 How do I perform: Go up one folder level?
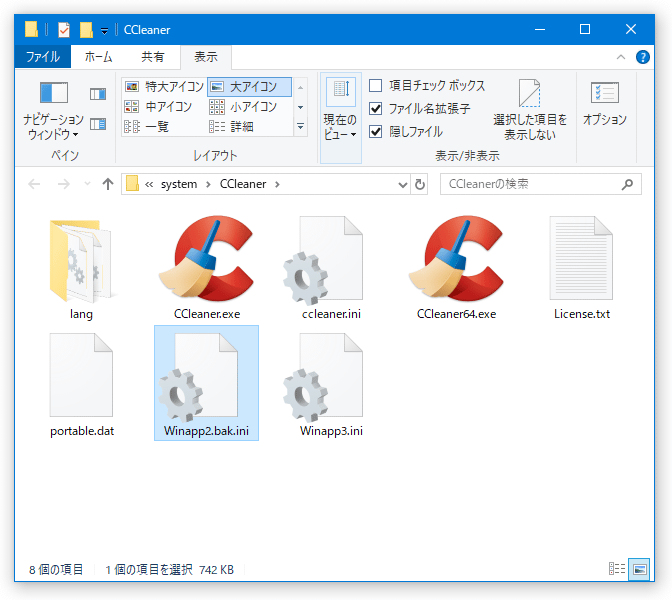[108, 184]
